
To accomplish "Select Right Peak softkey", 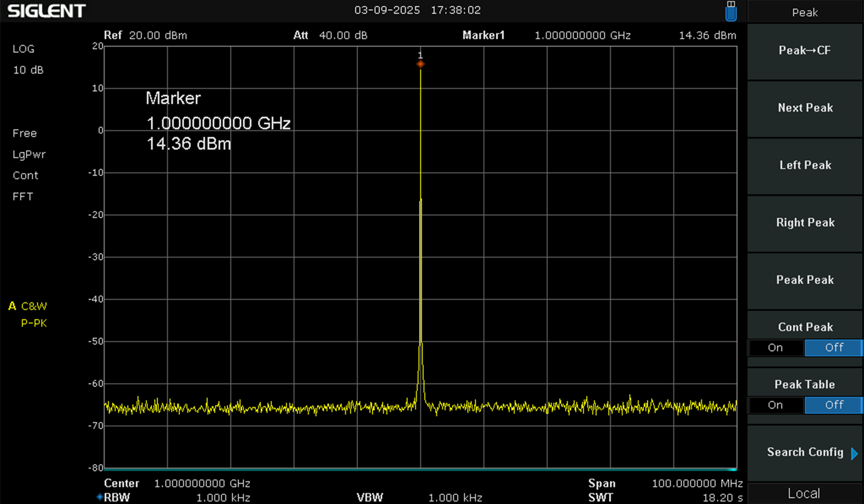I will point(805,223).
